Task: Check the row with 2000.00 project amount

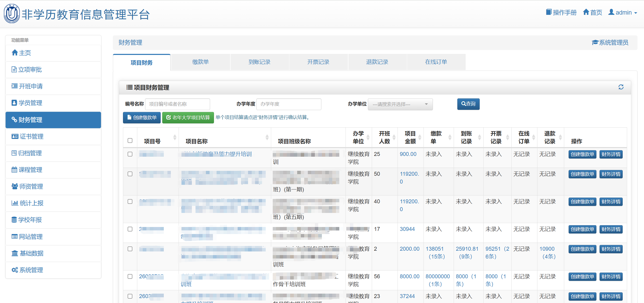Action: tap(130, 249)
